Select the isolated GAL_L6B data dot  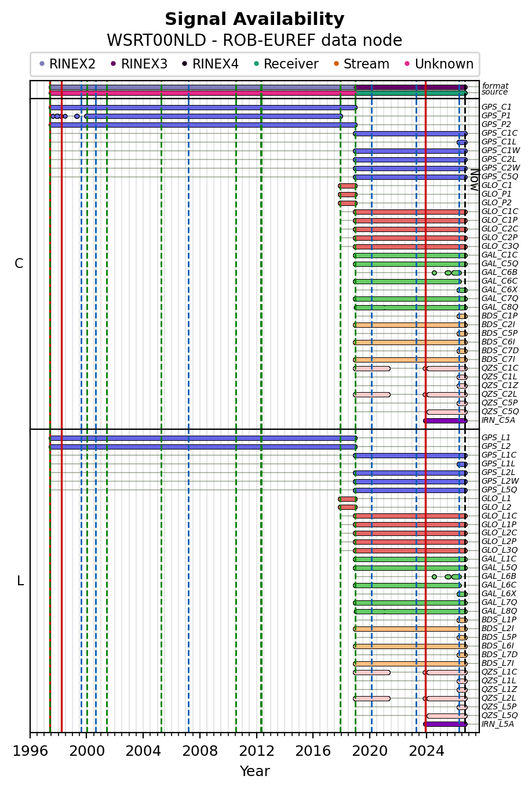[x=434, y=577]
